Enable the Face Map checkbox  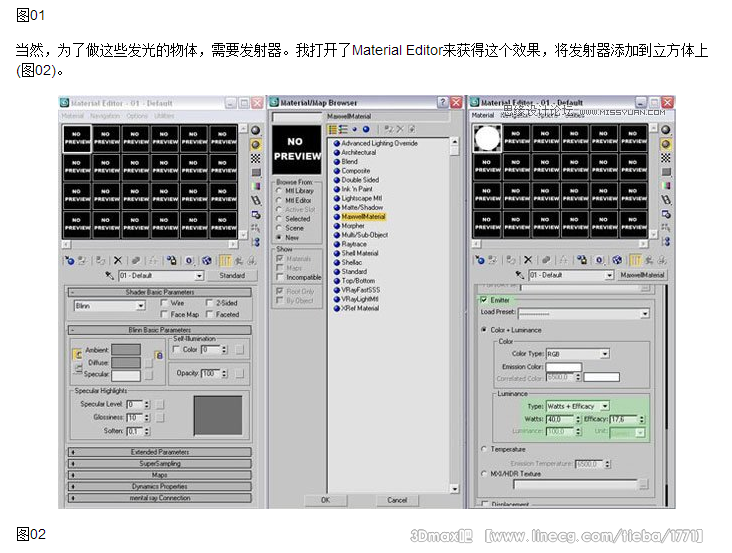point(164,315)
